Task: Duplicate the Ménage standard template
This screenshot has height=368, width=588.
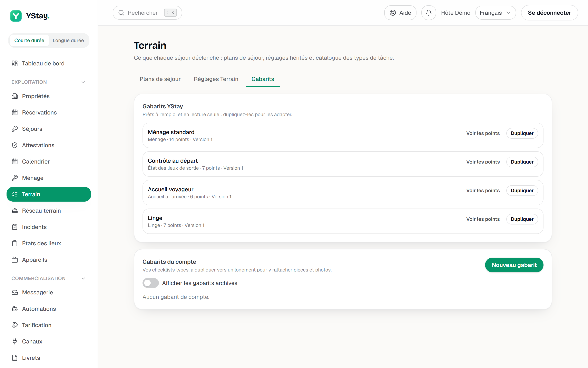Action: [522, 133]
